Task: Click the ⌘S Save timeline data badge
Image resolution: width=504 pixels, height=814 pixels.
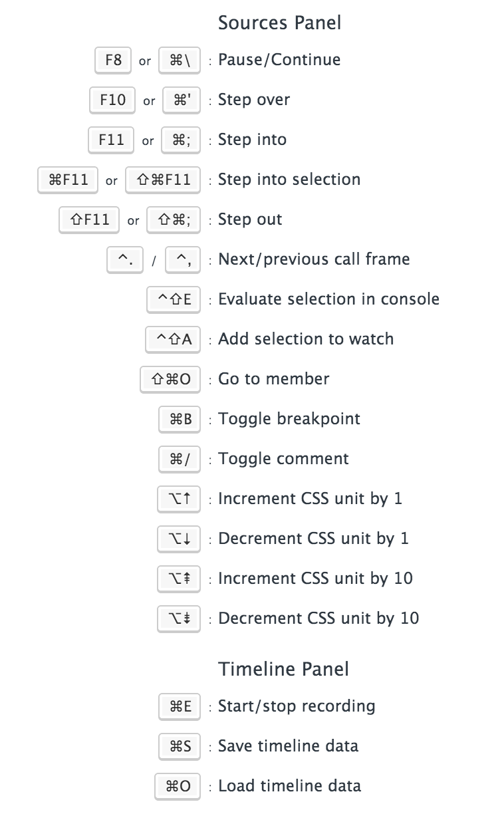Action: point(180,746)
